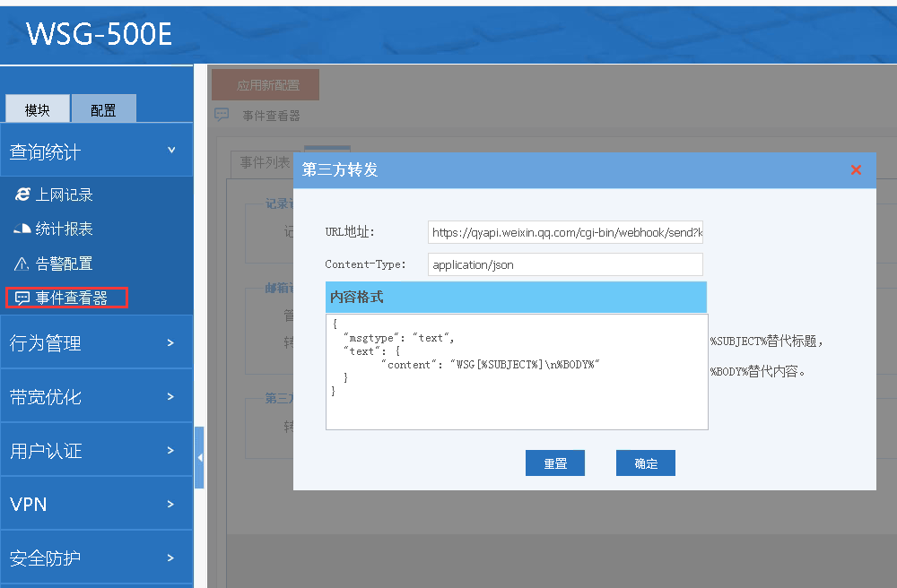
Task: Switch to the 模块 tab
Action: (x=38, y=109)
